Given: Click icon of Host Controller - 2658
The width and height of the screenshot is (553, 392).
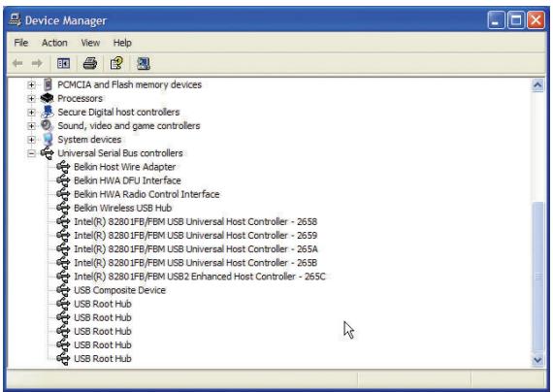Looking at the screenshot, I should tap(63, 221).
